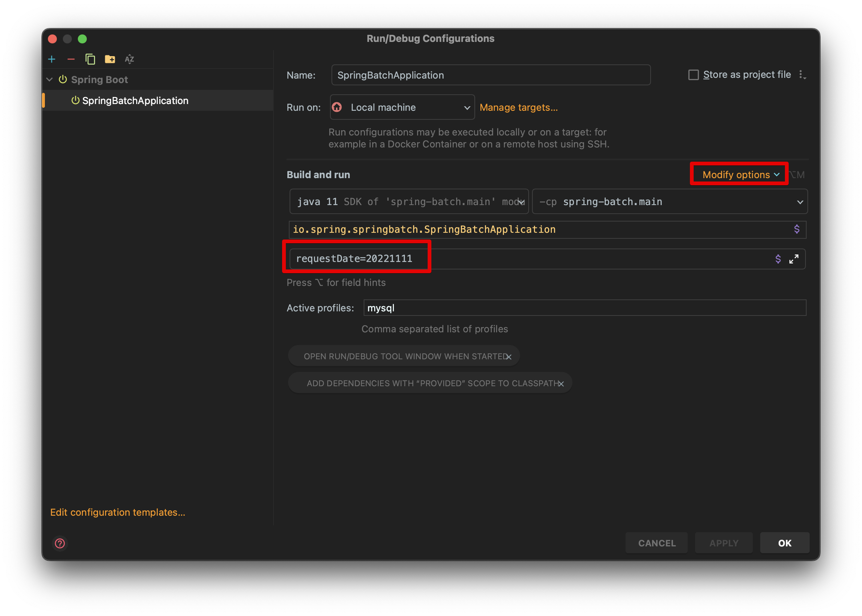Click the Cancel button
Viewport: 862px width, 616px height.
(657, 543)
